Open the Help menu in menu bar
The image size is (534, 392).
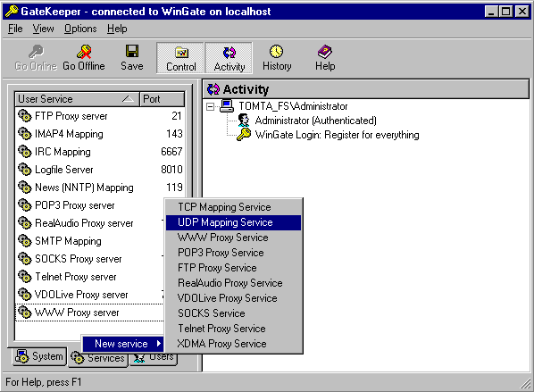[117, 29]
